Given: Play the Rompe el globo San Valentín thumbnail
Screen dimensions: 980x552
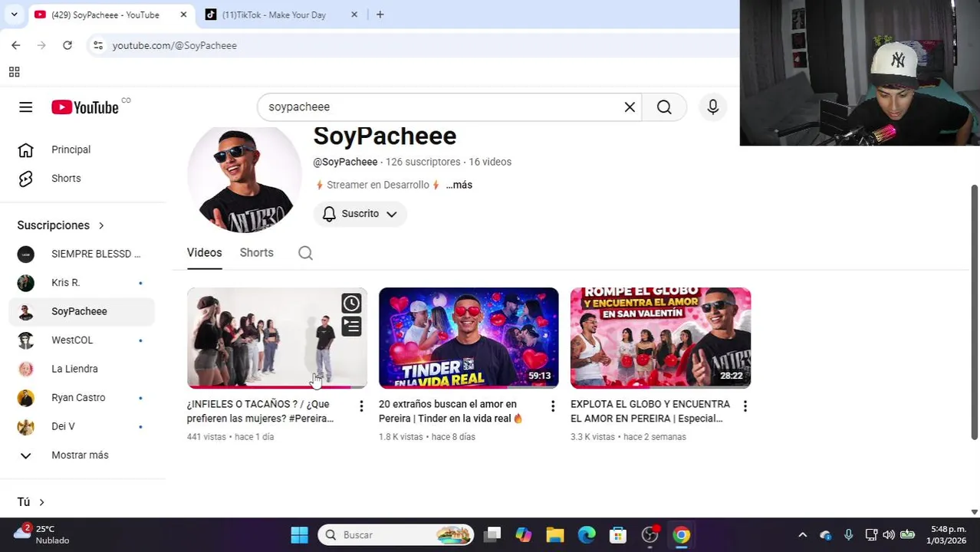Looking at the screenshot, I should tap(660, 338).
